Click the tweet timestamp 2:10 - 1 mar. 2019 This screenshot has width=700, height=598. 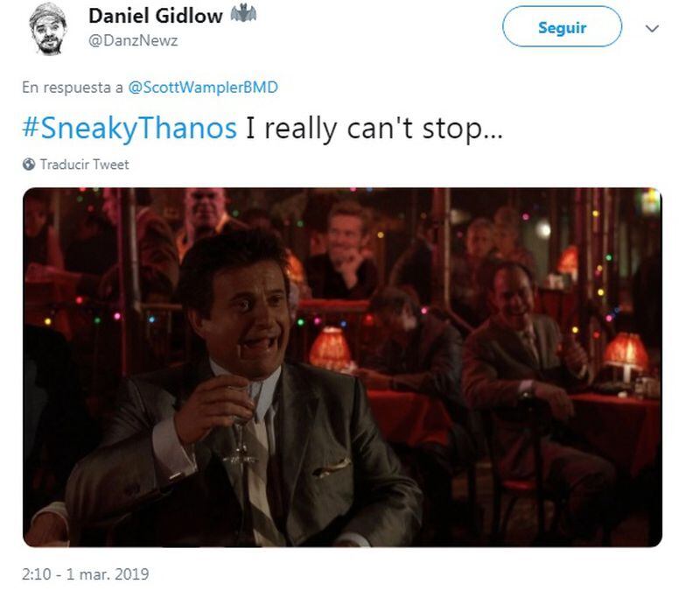click(x=85, y=573)
